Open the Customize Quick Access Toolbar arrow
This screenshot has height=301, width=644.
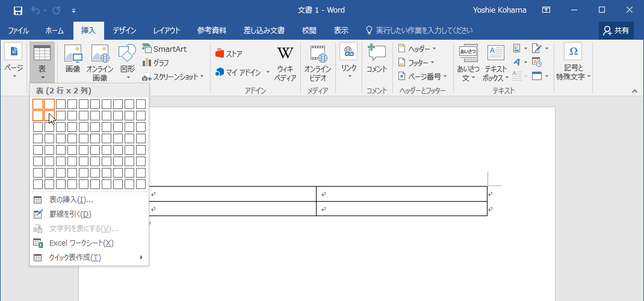(73, 10)
